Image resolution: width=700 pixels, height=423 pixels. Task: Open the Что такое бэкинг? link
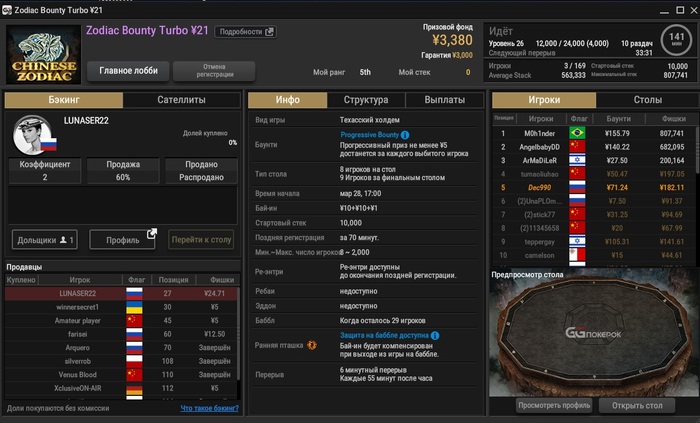coord(209,408)
